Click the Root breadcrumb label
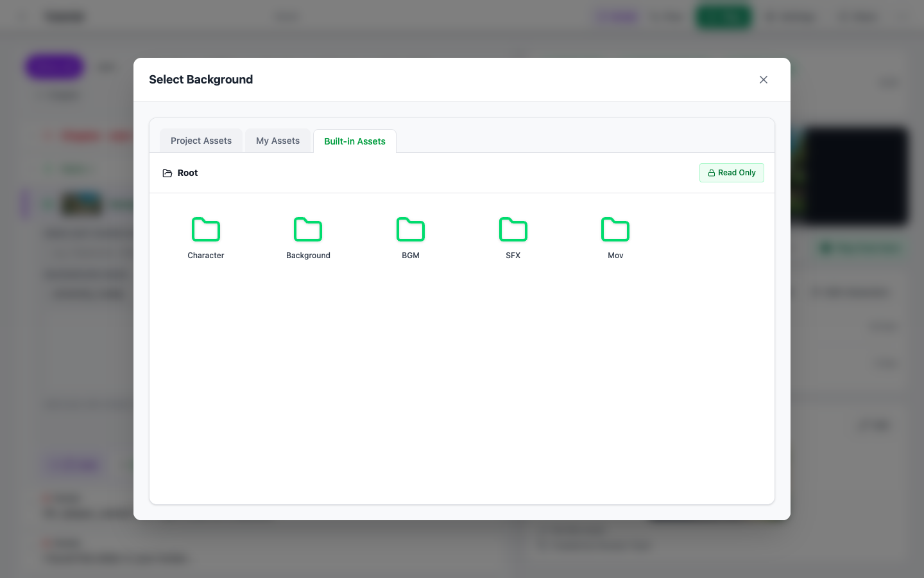This screenshot has height=578, width=924. (x=187, y=173)
